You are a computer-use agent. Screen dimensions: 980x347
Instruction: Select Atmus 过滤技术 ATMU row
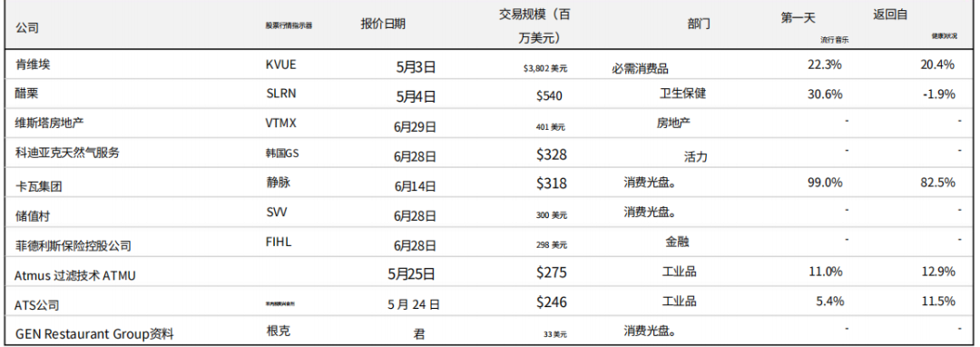[490, 273]
